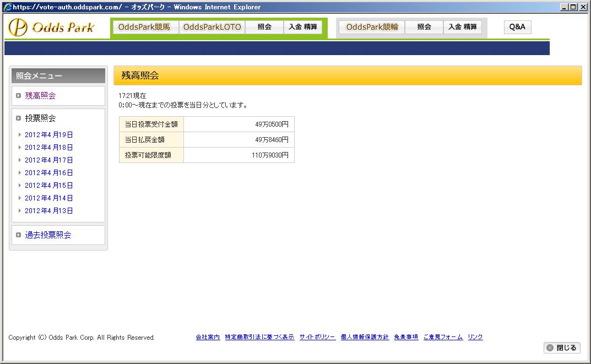Select the value 110万9030円
Viewport: 591px width, 364px height.
[270, 155]
